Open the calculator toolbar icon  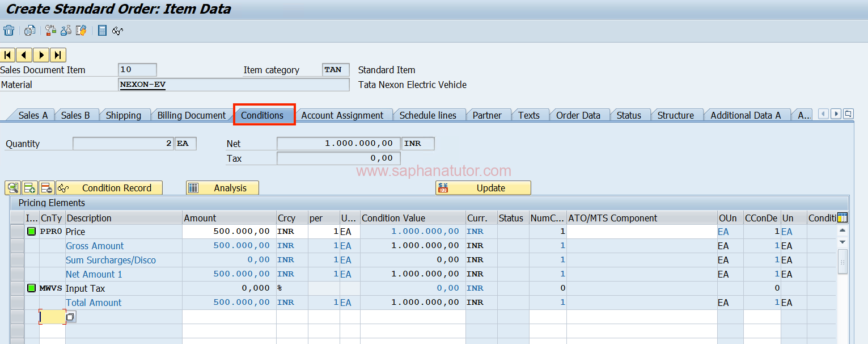(102, 31)
